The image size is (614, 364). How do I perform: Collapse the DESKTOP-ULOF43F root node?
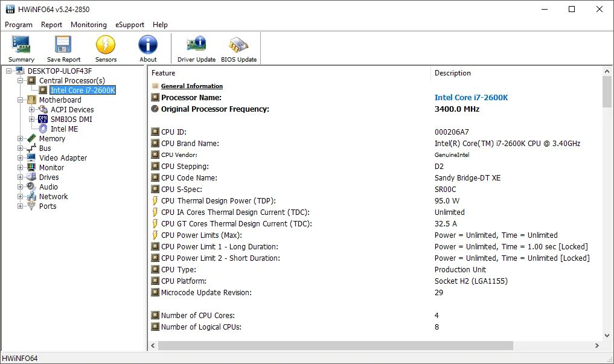(x=8, y=71)
